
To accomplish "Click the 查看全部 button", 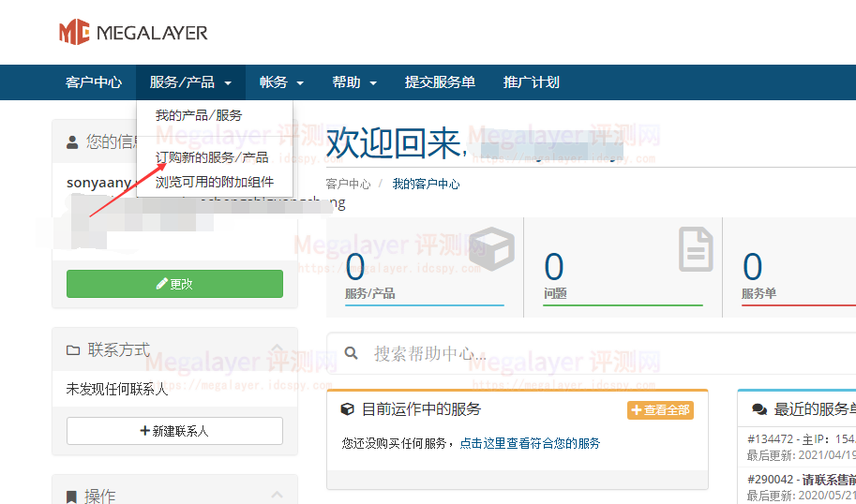I will [660, 410].
